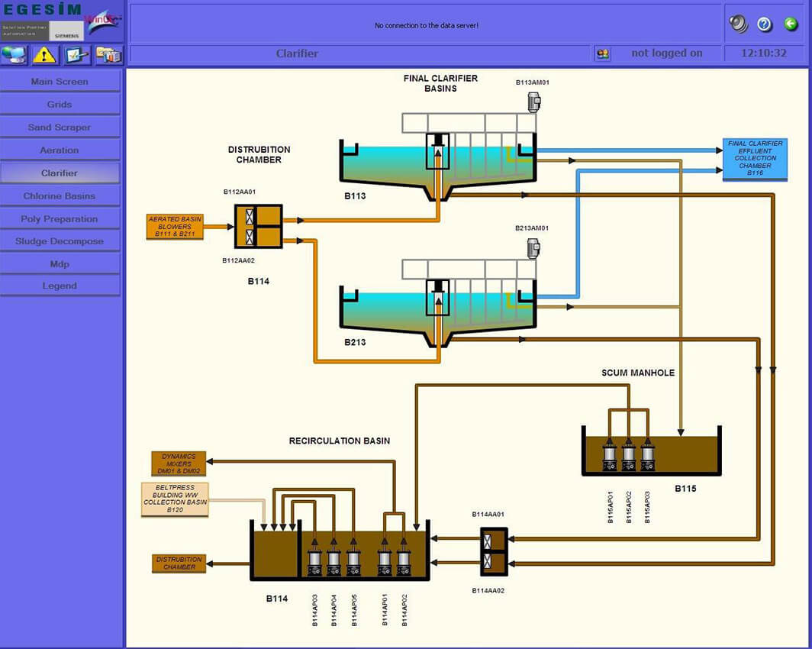Viewport: 812px width, 649px height.
Task: Click the speaker horn icon
Action: [x=738, y=24]
